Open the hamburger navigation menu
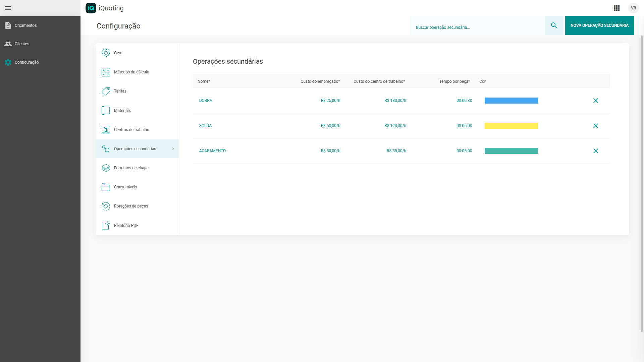This screenshot has width=644, height=362. 8,8
